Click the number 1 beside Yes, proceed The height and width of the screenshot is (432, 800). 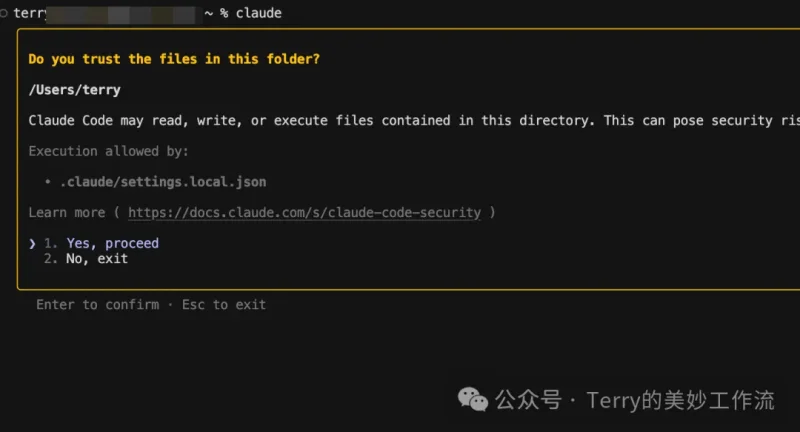[x=50, y=243]
